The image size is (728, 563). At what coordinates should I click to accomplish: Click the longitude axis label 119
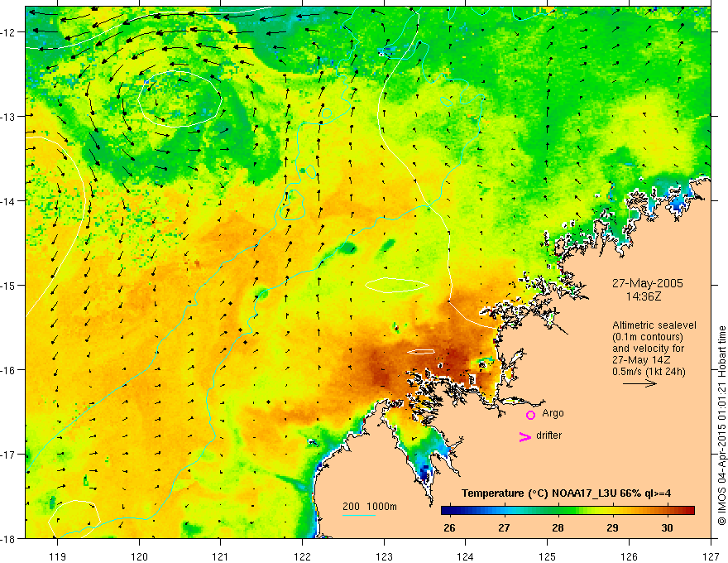[58, 556]
